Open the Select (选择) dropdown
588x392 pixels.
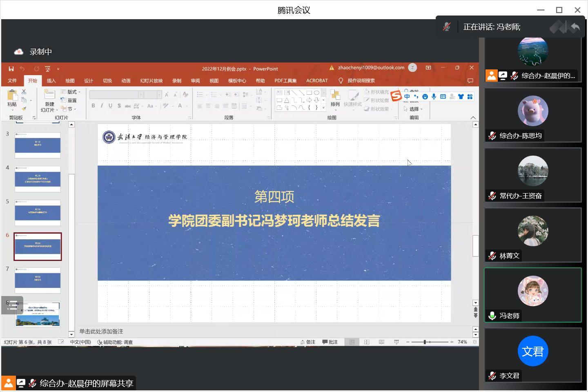(414, 109)
